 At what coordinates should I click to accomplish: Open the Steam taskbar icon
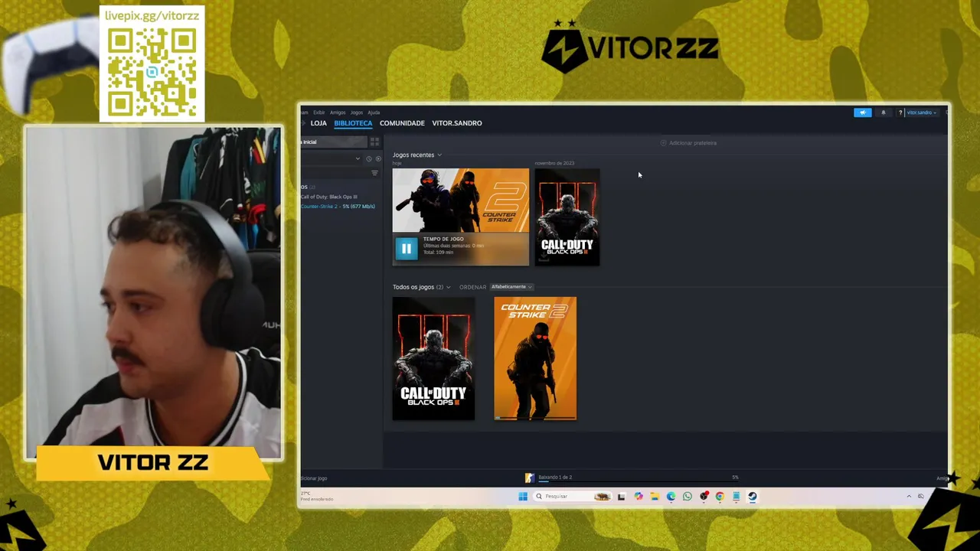point(753,497)
